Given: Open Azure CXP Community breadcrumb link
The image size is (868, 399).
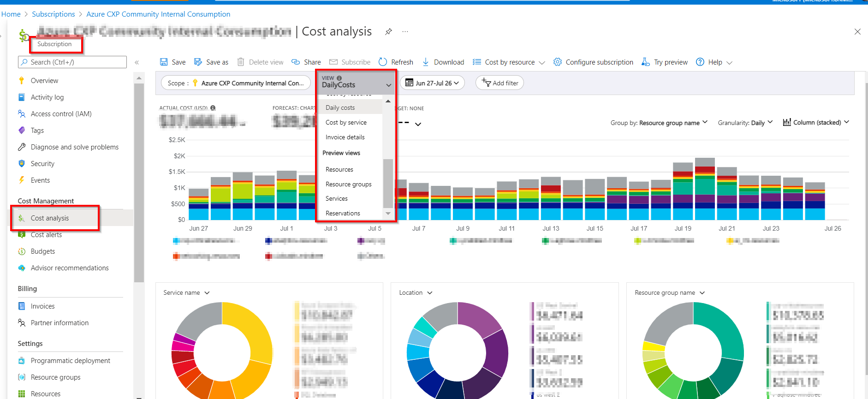Looking at the screenshot, I should [x=158, y=14].
